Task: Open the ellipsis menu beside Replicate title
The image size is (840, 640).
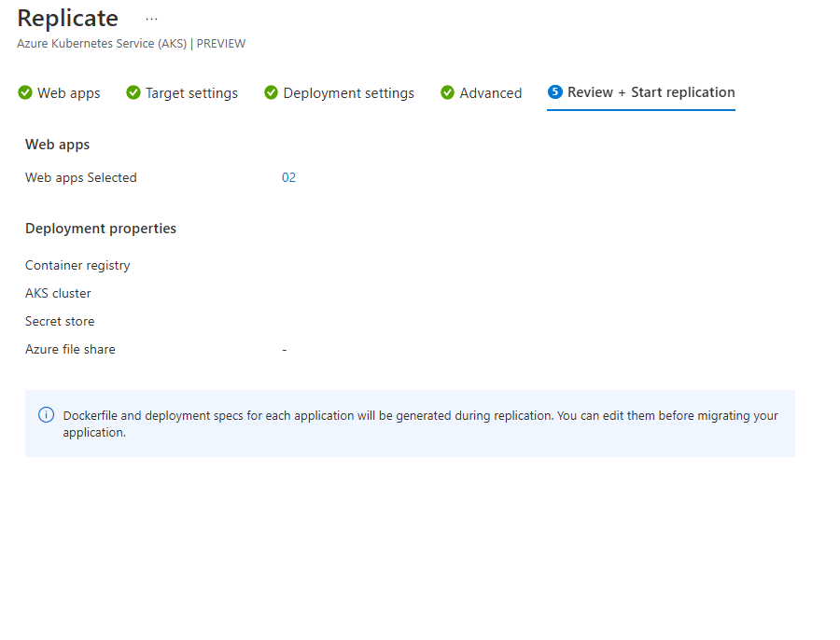Action: pos(151,18)
